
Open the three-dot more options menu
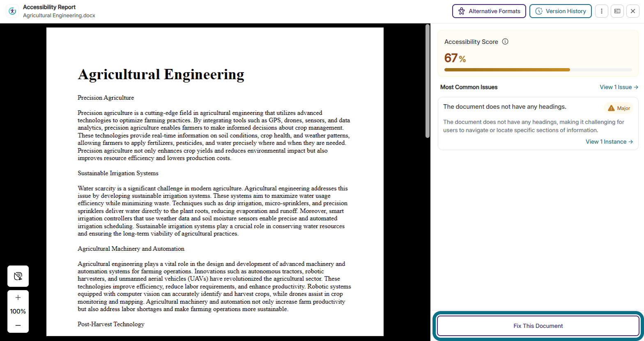click(601, 11)
